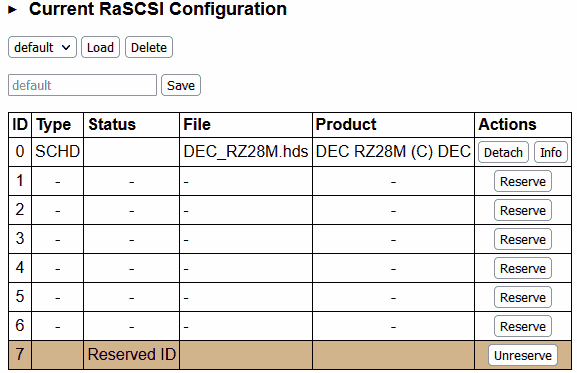
Task: Click the SCHD type cell
Action: coord(57,152)
